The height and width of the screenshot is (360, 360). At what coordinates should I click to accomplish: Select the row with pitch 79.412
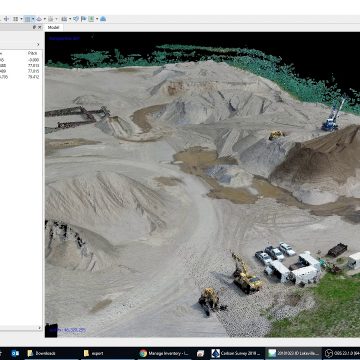[x=20, y=77]
